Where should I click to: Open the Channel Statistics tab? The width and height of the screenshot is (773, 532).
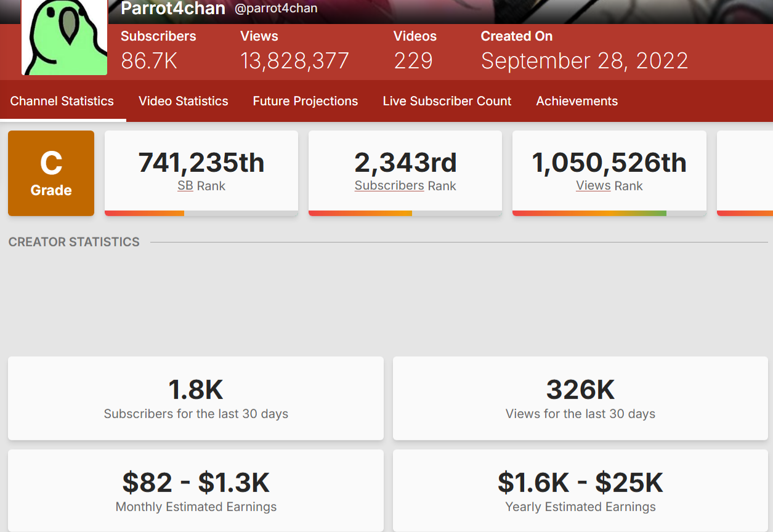[62, 101]
